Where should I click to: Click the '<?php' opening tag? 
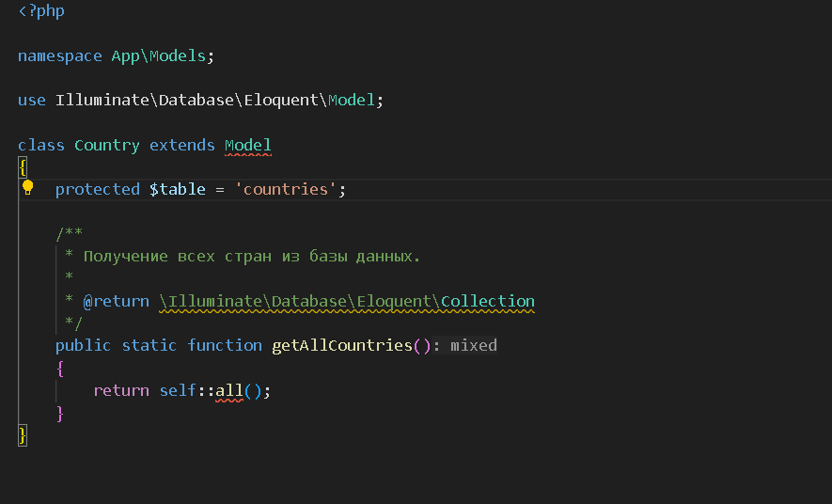click(x=41, y=10)
